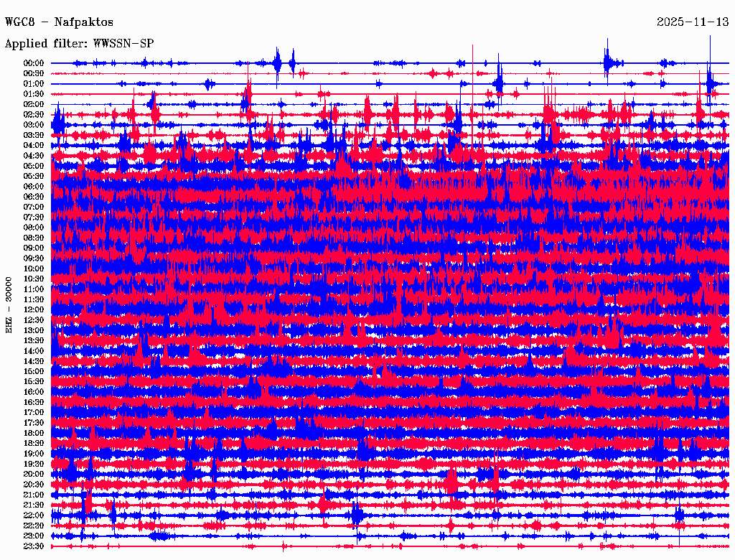
Task: Select the 15:00 time label
Action: coord(34,371)
